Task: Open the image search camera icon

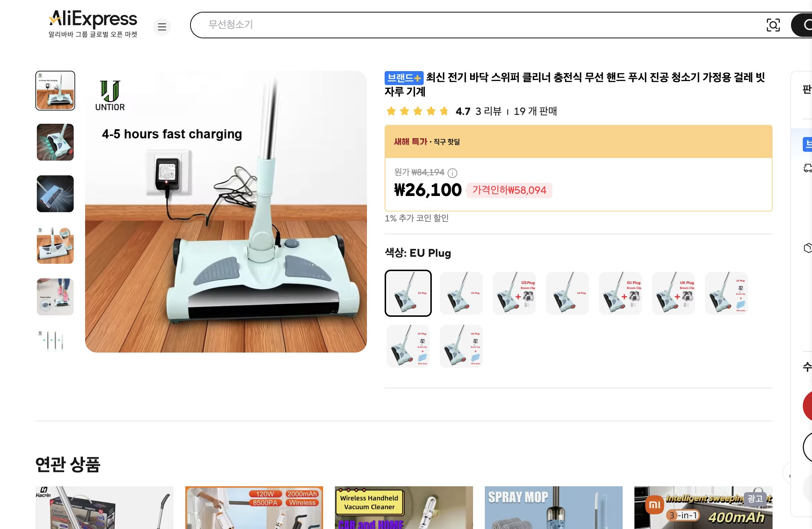Action: click(774, 25)
